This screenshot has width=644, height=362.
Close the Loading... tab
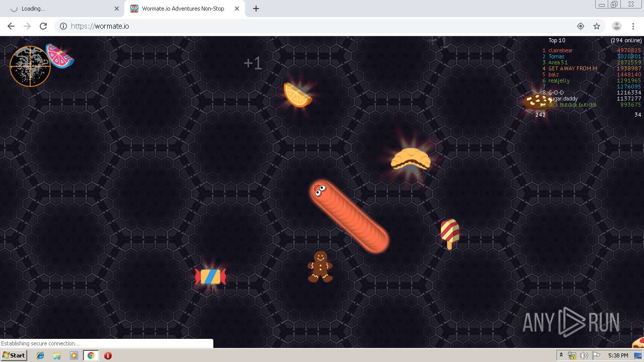tap(117, 9)
